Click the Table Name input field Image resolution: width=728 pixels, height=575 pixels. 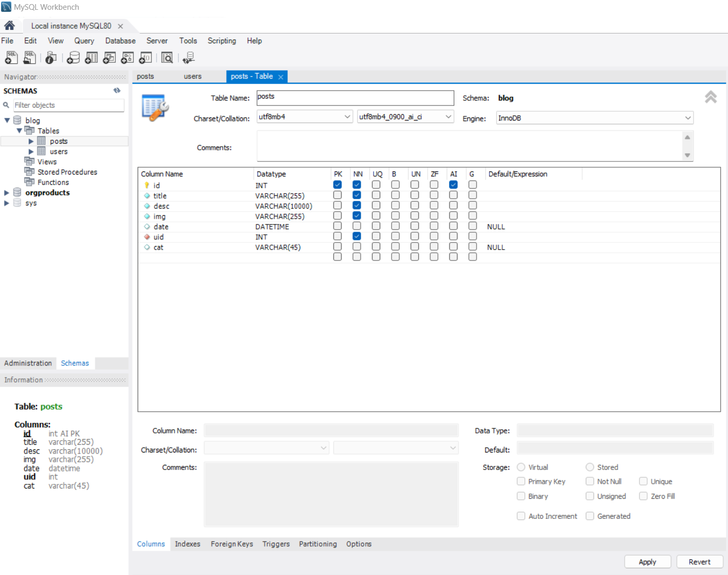[x=355, y=98]
